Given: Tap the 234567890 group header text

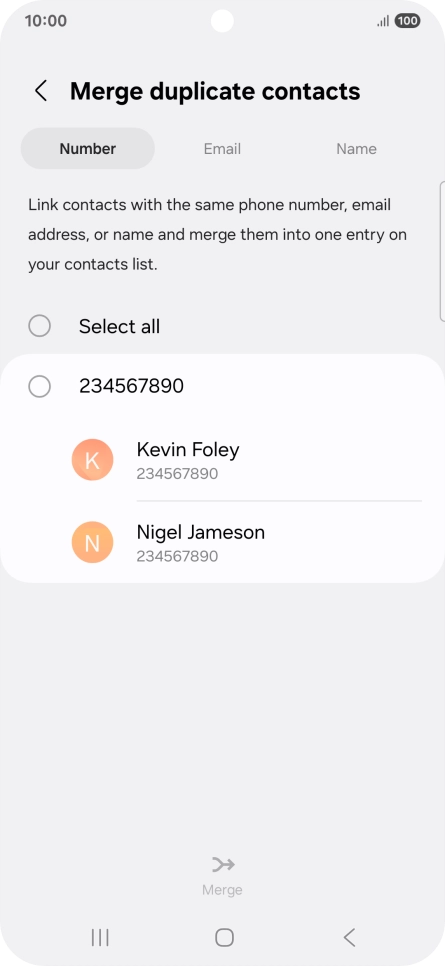Looking at the screenshot, I should (x=131, y=386).
